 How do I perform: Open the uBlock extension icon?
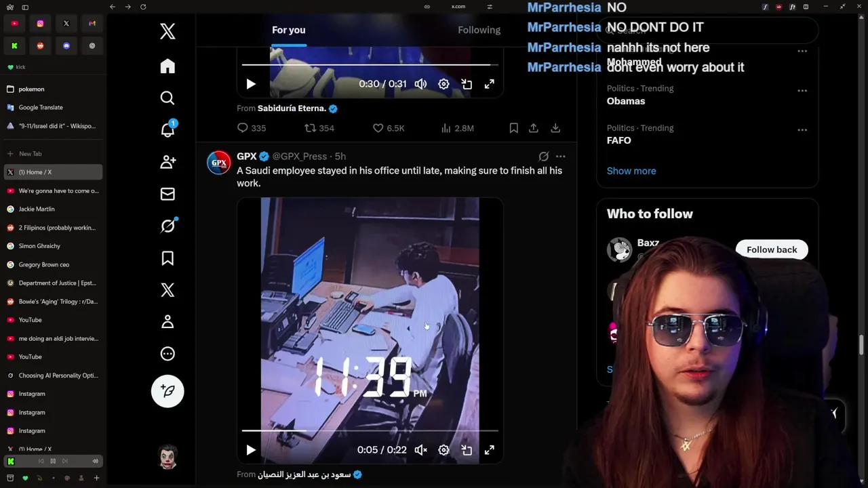pyautogui.click(x=778, y=7)
